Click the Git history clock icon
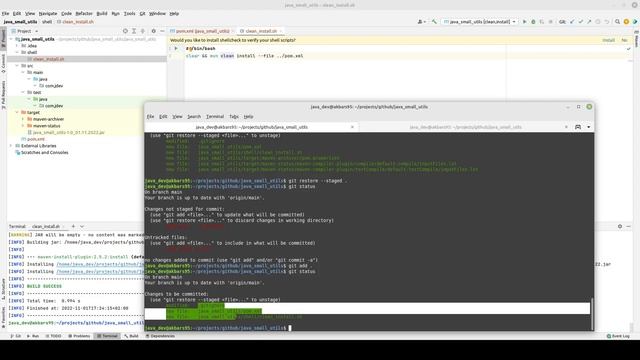The image size is (640, 360). [x=598, y=22]
